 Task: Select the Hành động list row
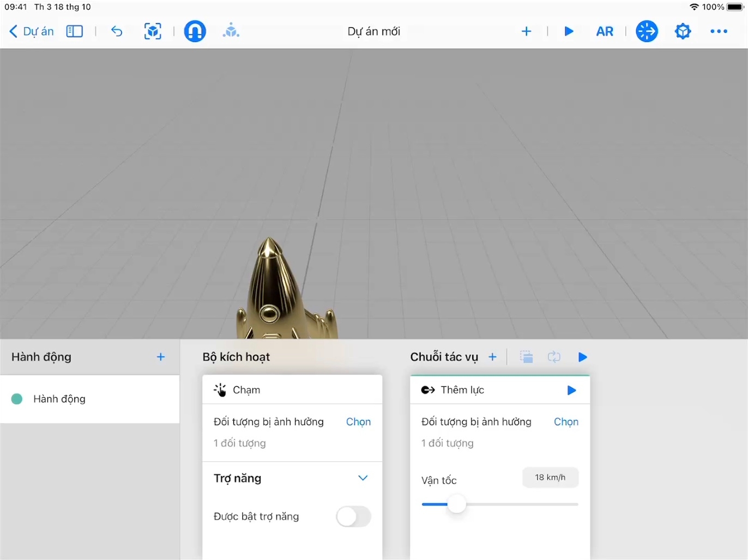(x=90, y=399)
